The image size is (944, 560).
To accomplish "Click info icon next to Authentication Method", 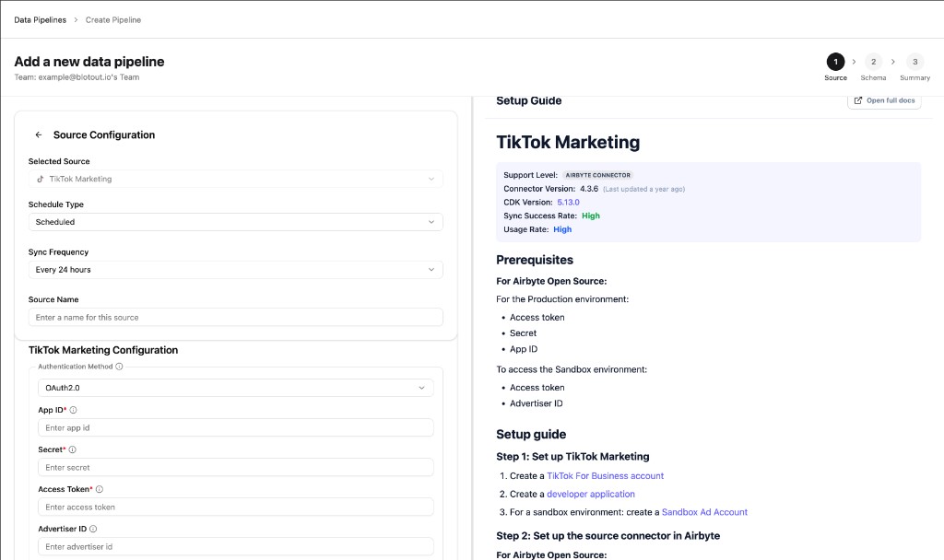I will pyautogui.click(x=119, y=367).
